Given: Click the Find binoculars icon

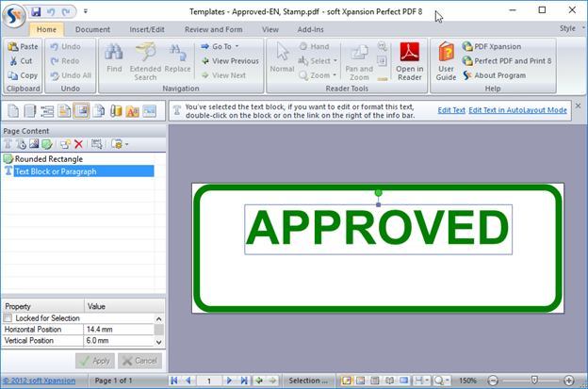Looking at the screenshot, I should [x=114, y=60].
